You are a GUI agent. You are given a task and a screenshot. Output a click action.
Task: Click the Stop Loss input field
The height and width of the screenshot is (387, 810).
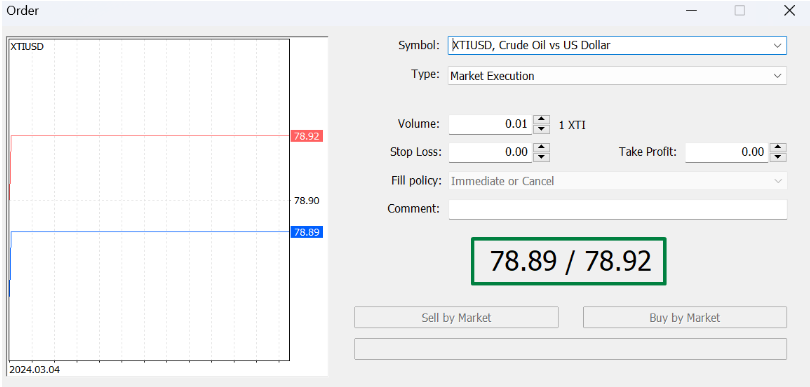(x=490, y=152)
